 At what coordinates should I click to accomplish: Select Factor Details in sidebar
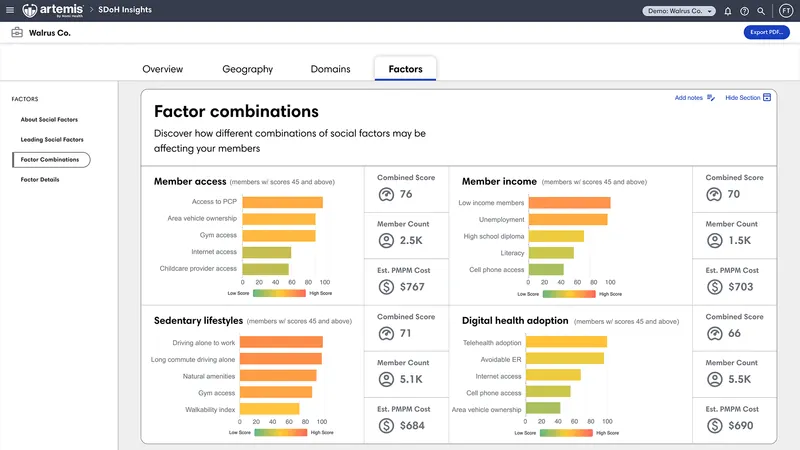click(x=40, y=180)
